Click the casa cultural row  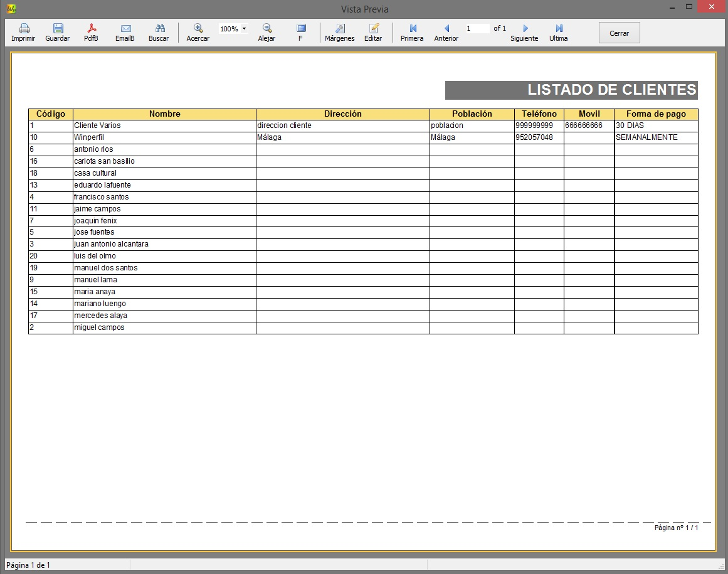[x=363, y=173]
